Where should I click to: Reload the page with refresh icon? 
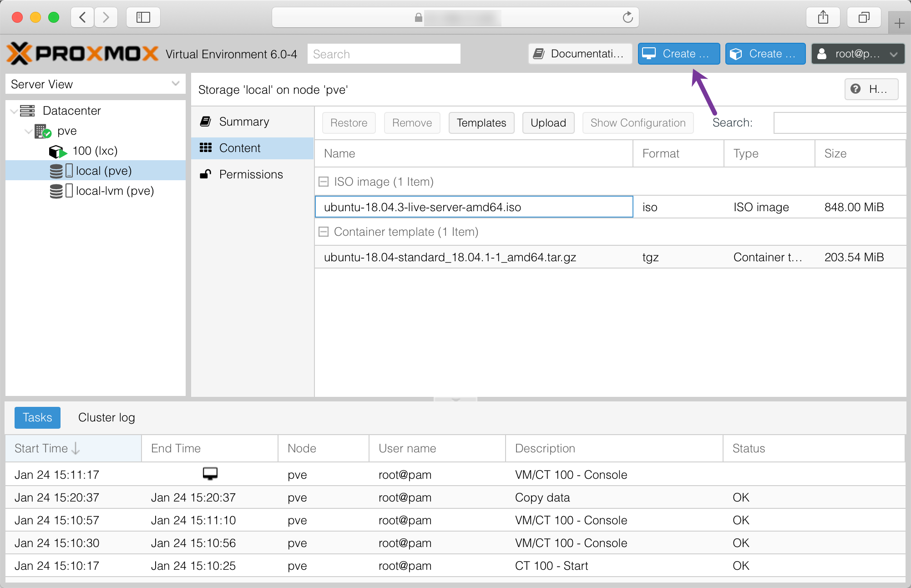pyautogui.click(x=628, y=18)
